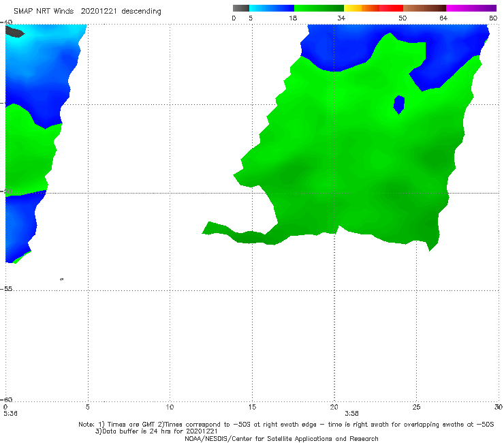This screenshot has height=443, width=504.
Task: Click the "3)Data buffer is 24 hrs" note line
Action: pos(156,431)
